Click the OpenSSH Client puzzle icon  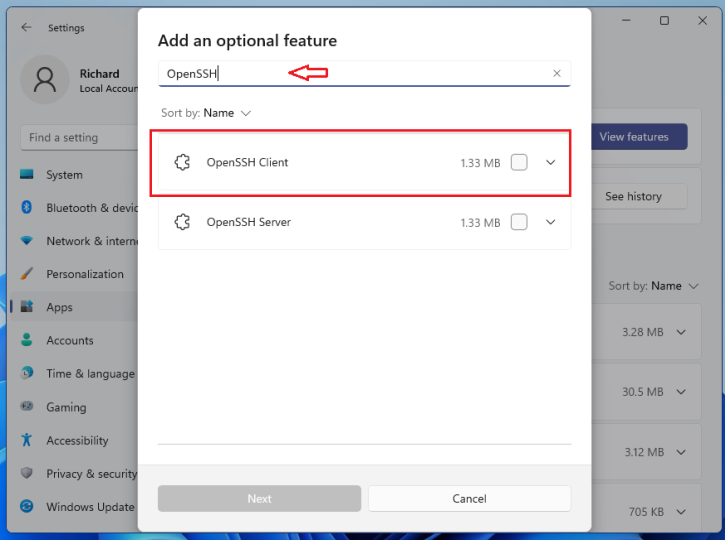coord(182,162)
